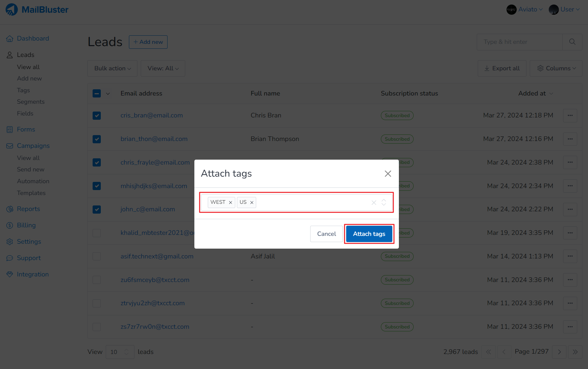Cancel the Attach tags dialog

click(x=326, y=234)
